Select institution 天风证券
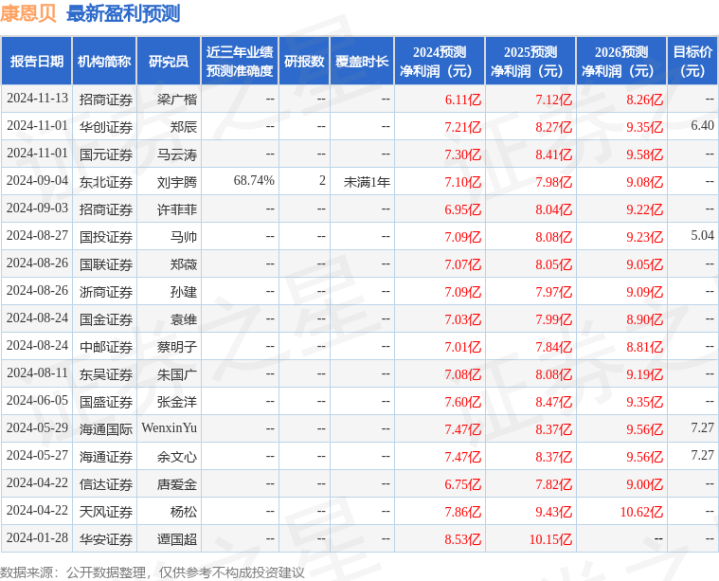The height and width of the screenshot is (581, 719). pyautogui.click(x=106, y=512)
